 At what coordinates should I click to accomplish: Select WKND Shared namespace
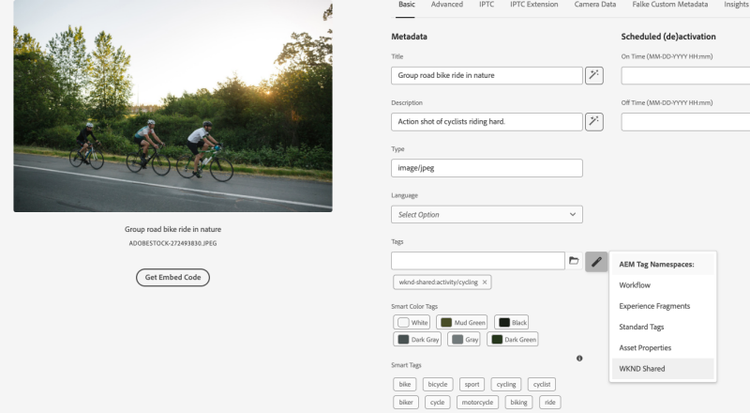tap(642, 369)
